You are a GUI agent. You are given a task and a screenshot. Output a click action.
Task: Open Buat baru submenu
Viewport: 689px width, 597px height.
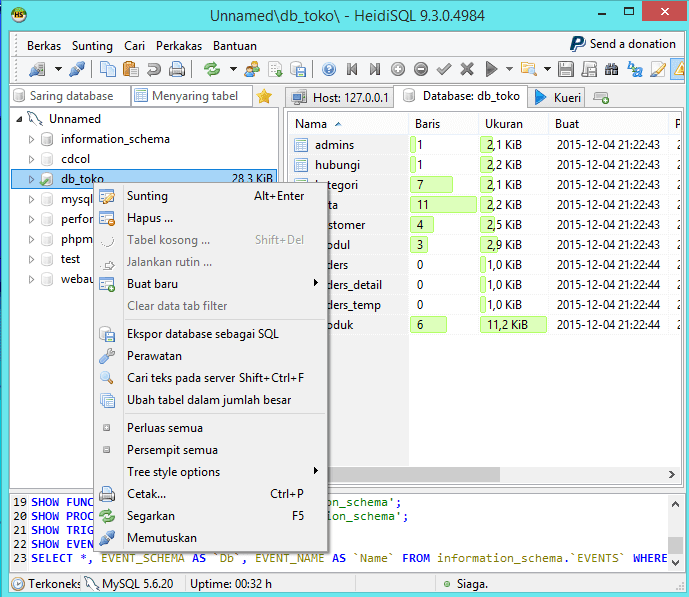211,284
